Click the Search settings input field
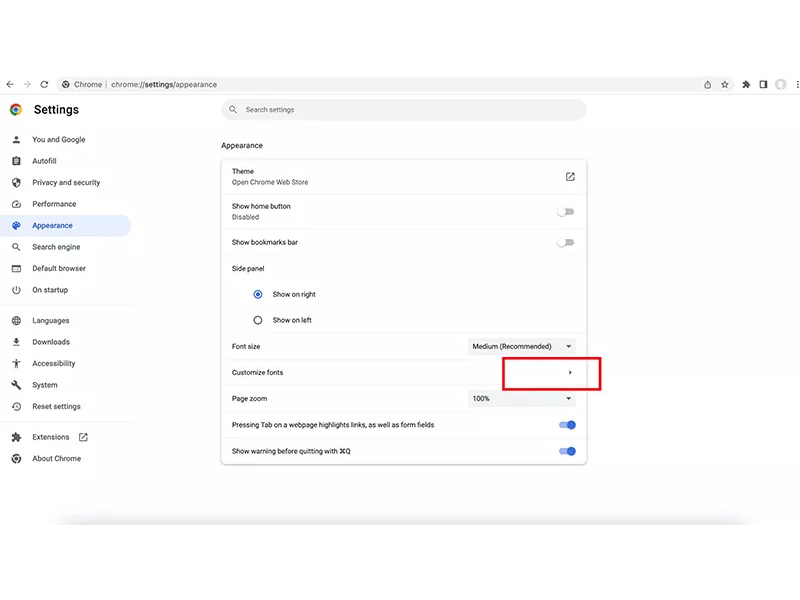This screenshot has width=800, height=600. coord(404,110)
